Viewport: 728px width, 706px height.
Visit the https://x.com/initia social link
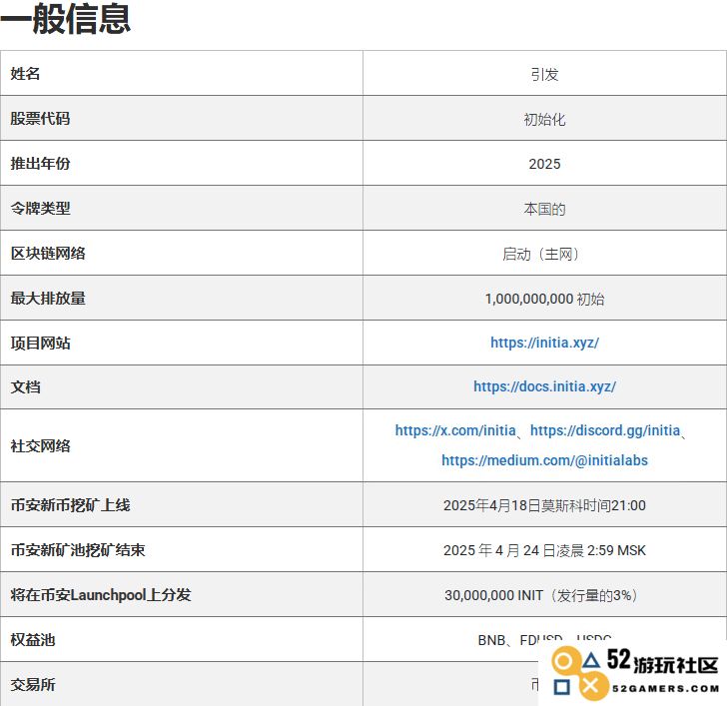click(455, 430)
